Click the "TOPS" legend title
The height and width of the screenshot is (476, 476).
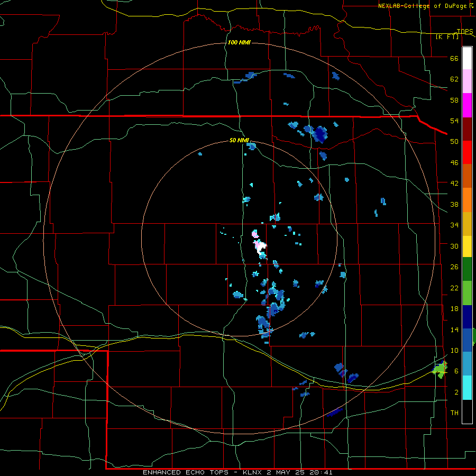pyautogui.click(x=465, y=31)
